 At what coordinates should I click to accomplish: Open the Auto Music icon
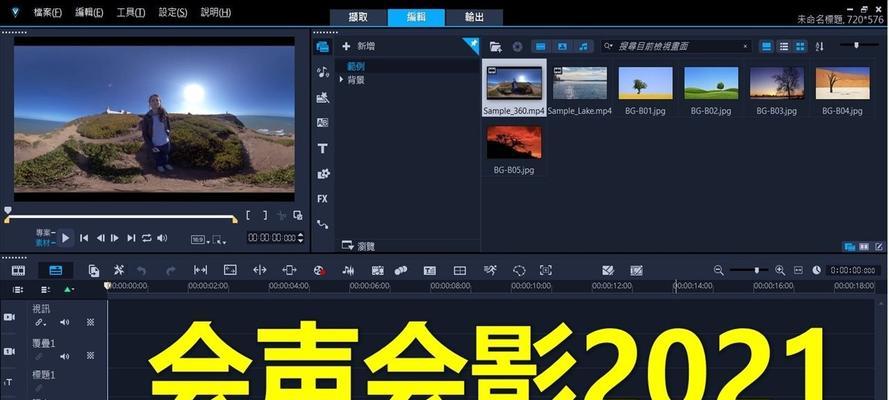tap(378, 270)
